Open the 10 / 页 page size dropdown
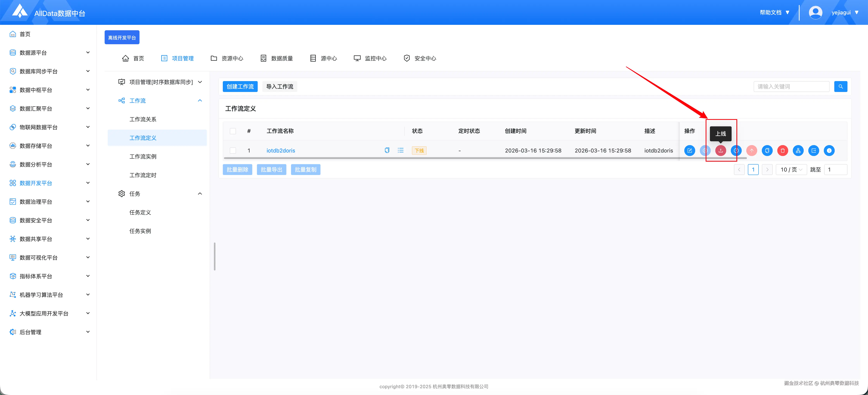This screenshot has height=395, width=868. (x=791, y=170)
